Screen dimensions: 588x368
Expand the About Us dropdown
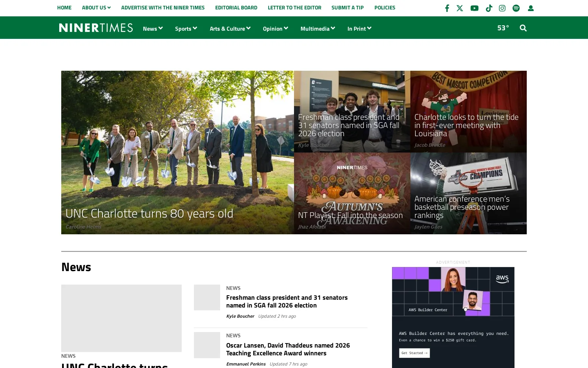(x=96, y=8)
